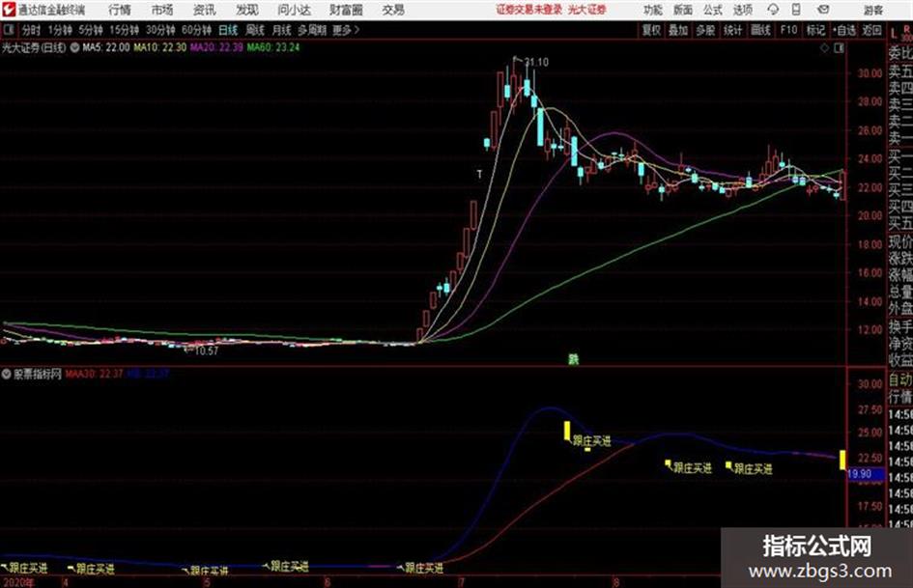Open the 问小达 menu
This screenshot has height=588, width=913.
pyautogui.click(x=294, y=10)
